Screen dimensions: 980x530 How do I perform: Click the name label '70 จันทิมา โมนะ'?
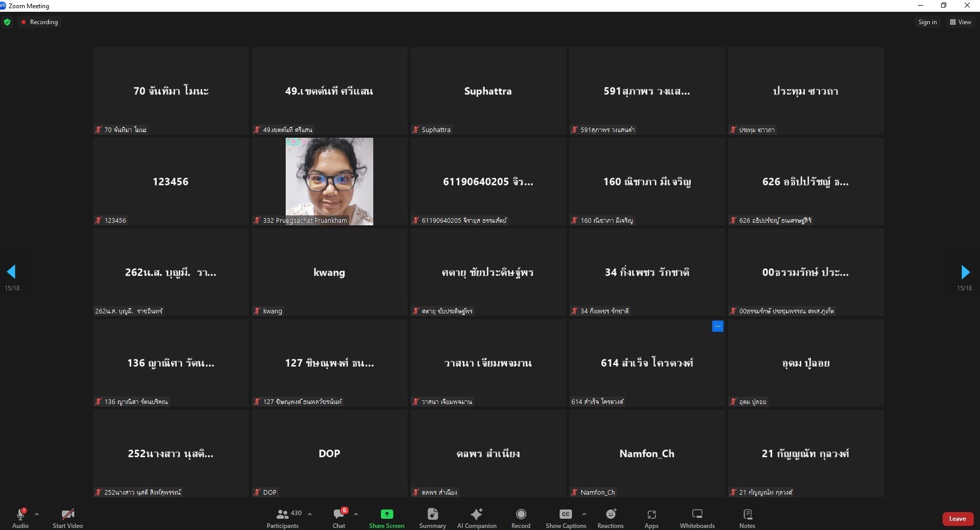[125, 130]
